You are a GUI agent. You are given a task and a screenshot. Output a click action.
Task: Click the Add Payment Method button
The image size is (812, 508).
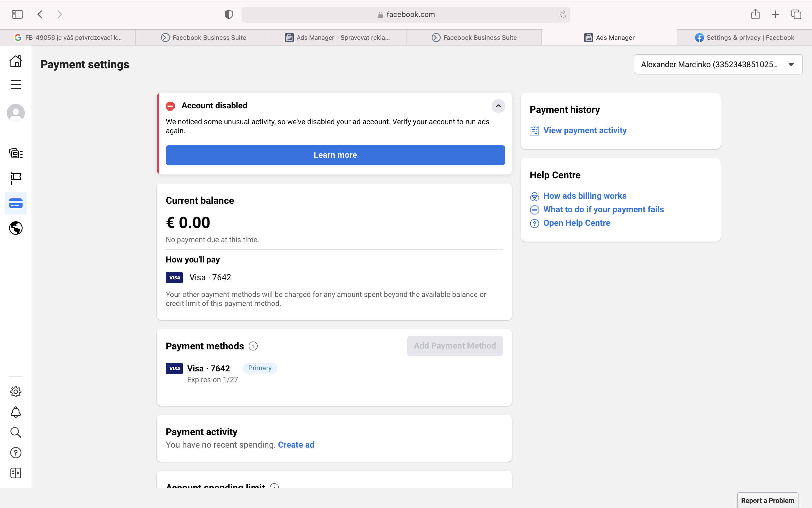pyautogui.click(x=455, y=346)
